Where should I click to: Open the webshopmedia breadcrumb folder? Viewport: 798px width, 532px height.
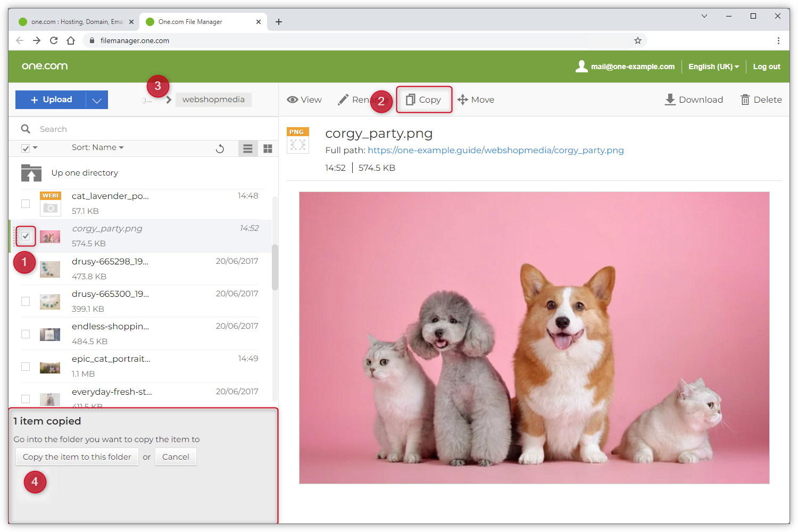213,99
